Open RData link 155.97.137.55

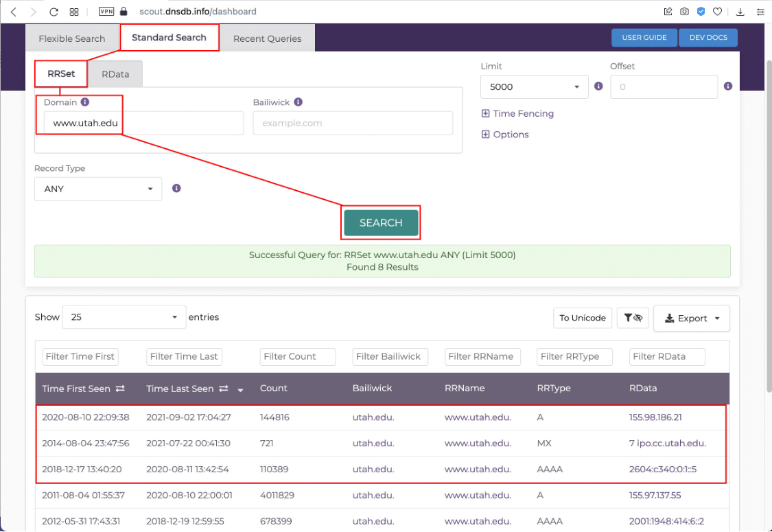655,496
